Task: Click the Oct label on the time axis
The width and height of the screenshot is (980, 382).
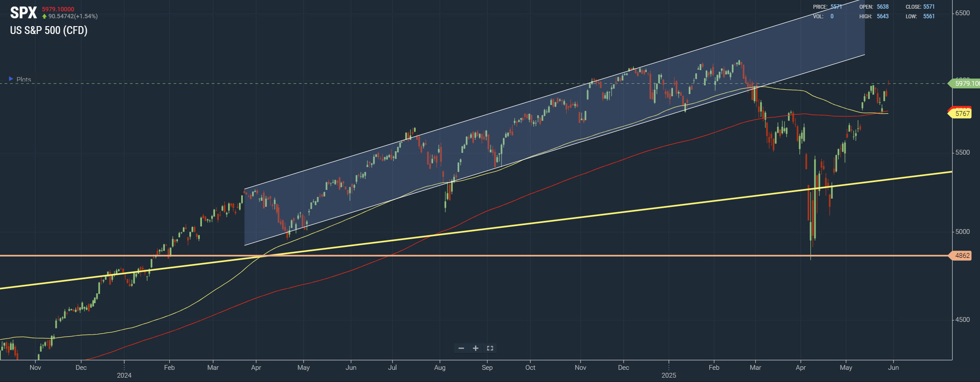Action: (530, 368)
